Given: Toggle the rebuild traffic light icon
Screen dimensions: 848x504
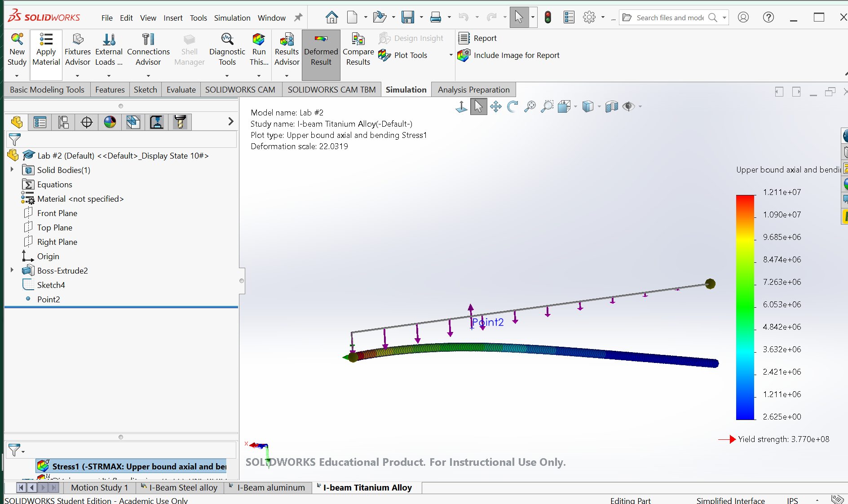Looking at the screenshot, I should (x=548, y=18).
